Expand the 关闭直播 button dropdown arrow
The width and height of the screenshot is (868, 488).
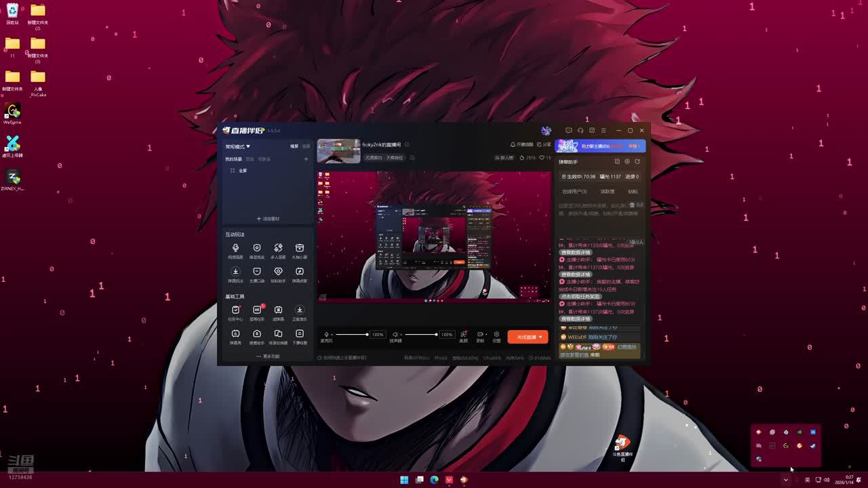point(540,337)
